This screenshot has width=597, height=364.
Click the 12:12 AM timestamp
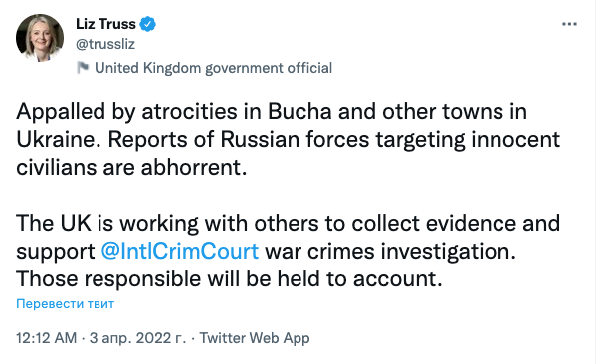46,338
